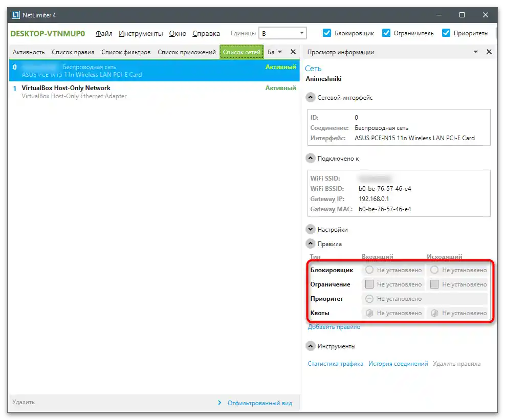Click the arrow icon beside Отфильтрованный вид
The height and width of the screenshot is (420, 505).
pos(219,403)
